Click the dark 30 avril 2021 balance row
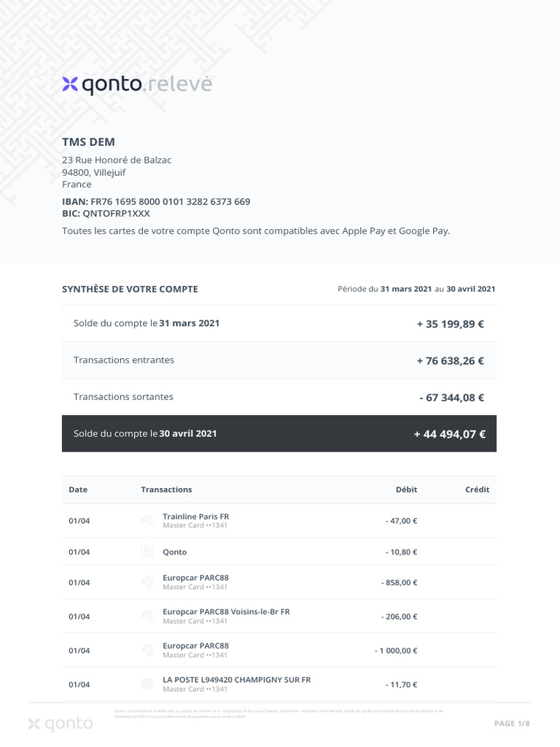The image size is (560, 747). tap(279, 433)
